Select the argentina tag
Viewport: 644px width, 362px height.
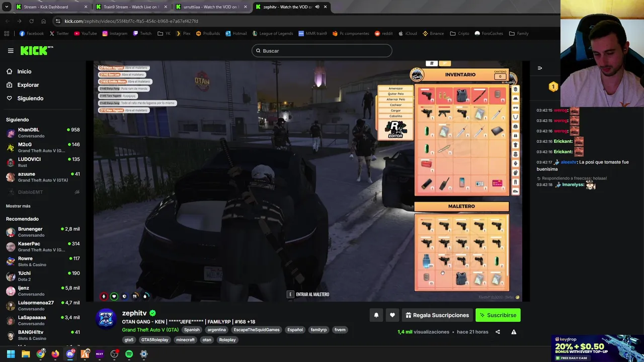pyautogui.click(x=217, y=330)
